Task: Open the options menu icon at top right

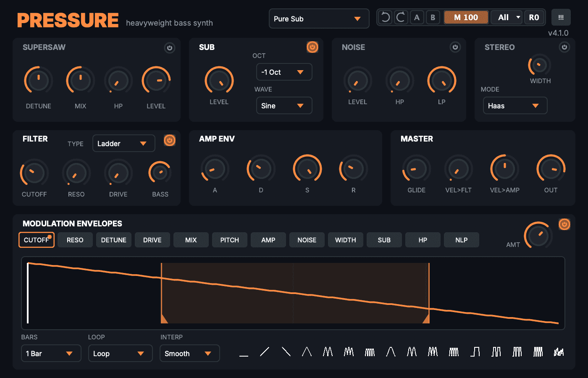Action: click(561, 18)
